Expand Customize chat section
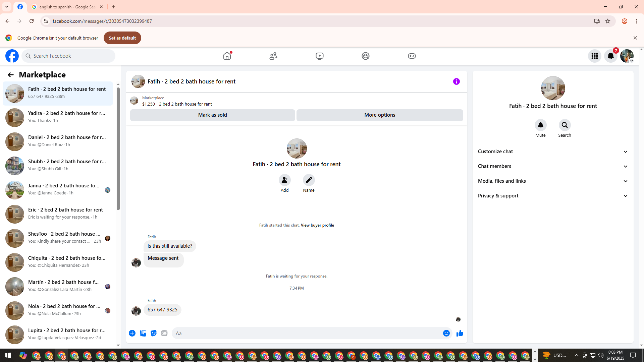 pos(553,152)
